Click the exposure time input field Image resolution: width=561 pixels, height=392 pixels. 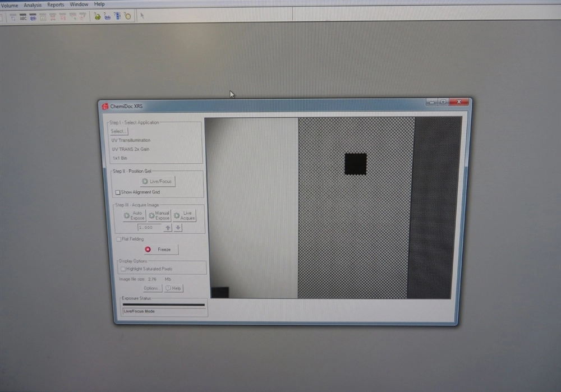coord(149,228)
